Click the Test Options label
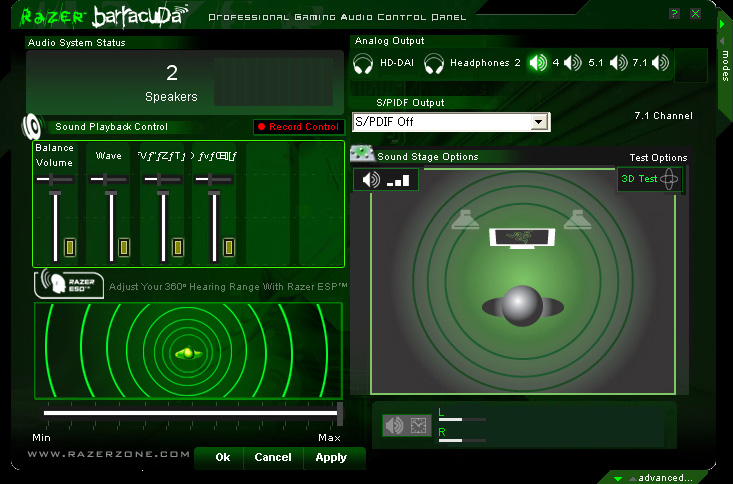 [658, 158]
